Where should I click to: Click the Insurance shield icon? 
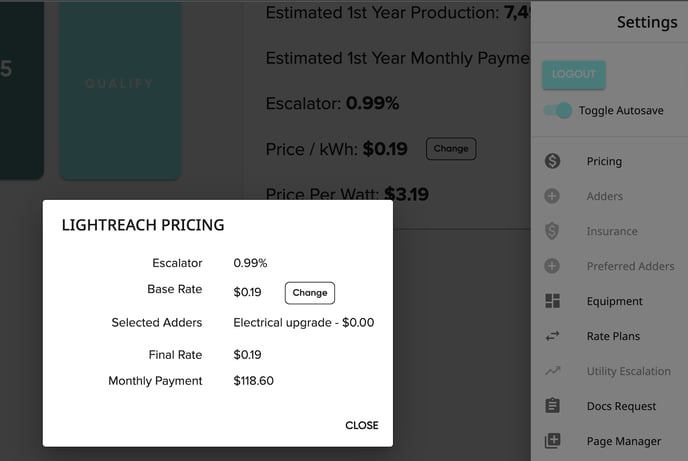tap(552, 231)
